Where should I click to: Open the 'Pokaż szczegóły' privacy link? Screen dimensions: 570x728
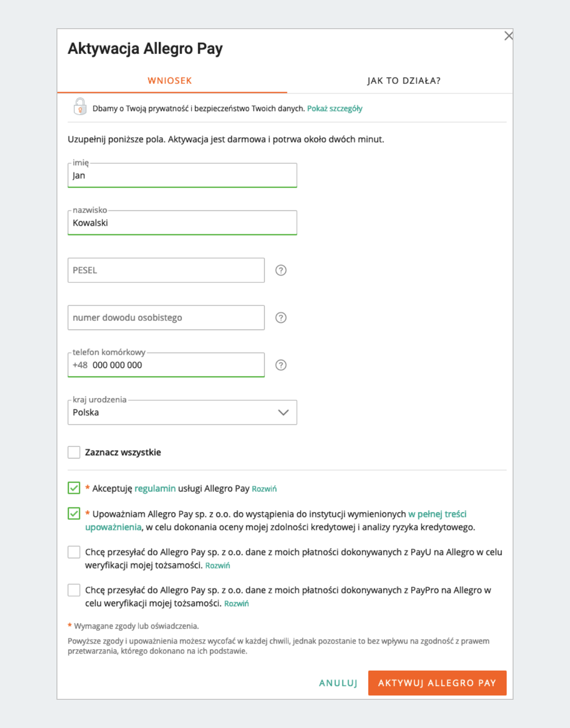[x=335, y=109]
